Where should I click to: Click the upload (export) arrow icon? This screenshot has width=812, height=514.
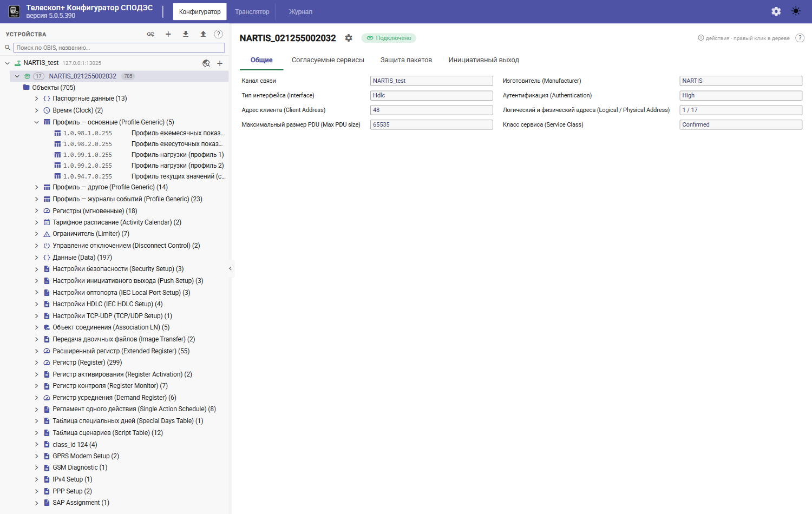(203, 34)
